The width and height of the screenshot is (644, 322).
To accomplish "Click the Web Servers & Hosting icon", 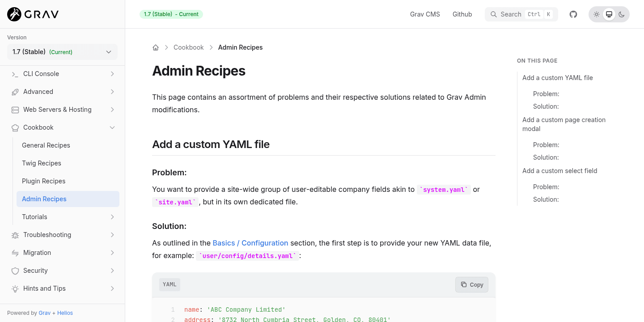I will tap(14, 110).
